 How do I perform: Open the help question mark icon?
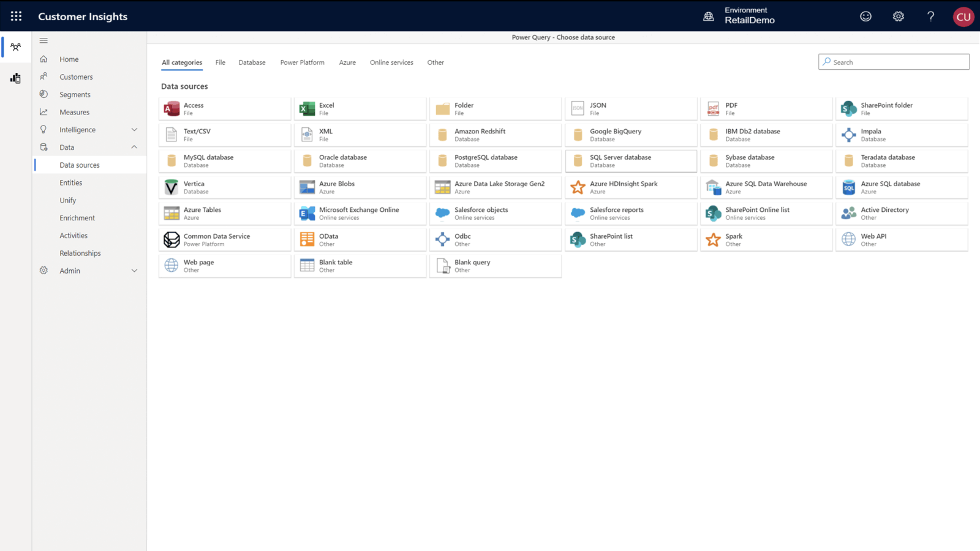(x=930, y=17)
